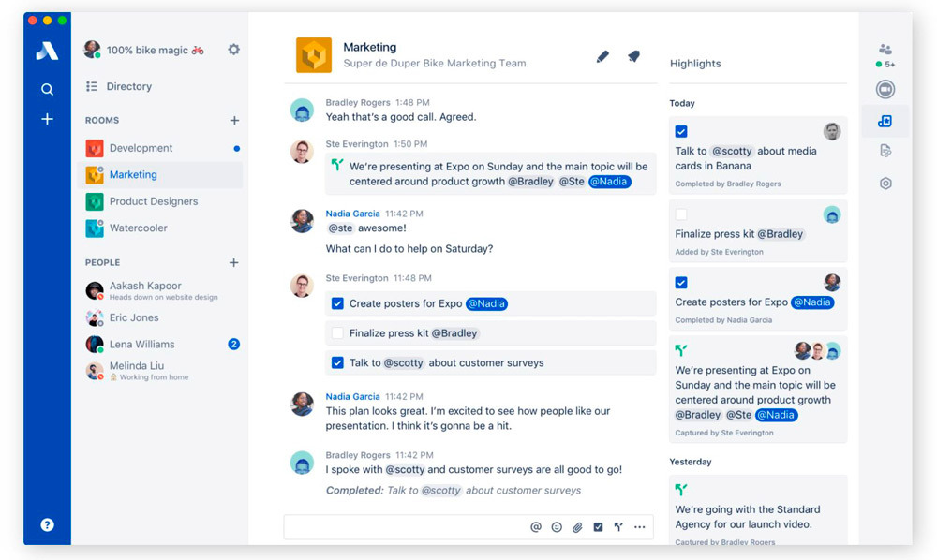Click the attachment paperclip icon in composer
This screenshot has height=560, width=937.
pos(577,527)
